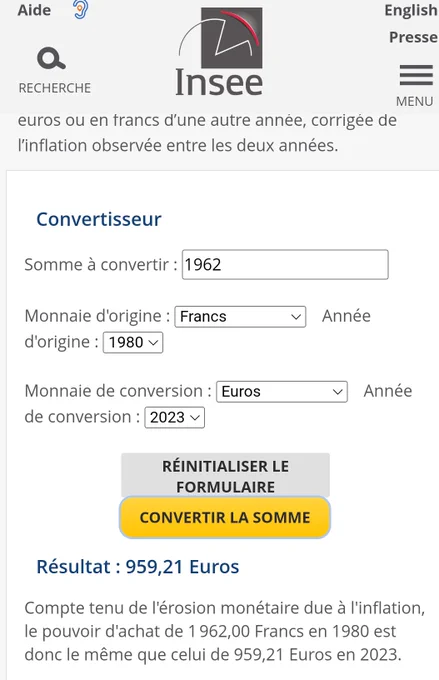Go to home via Insee logo
Image resolution: width=439 pixels, height=680 pixels.
[x=220, y=52]
